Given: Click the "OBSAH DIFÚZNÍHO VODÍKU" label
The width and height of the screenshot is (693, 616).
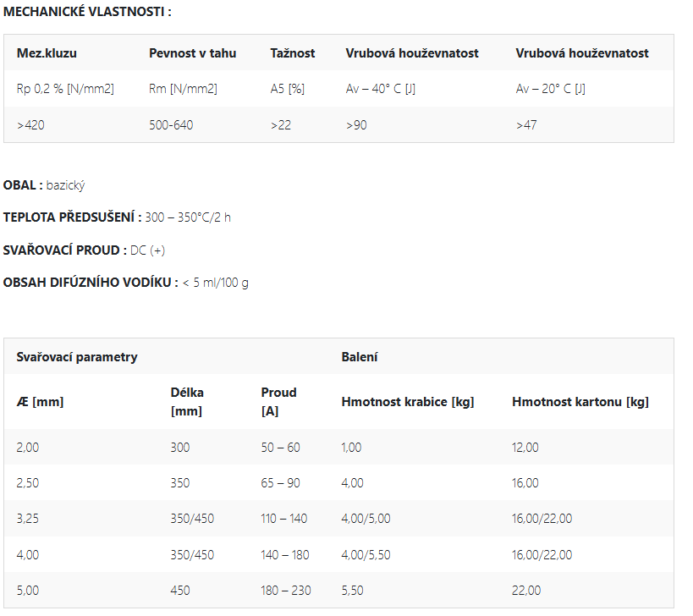Looking at the screenshot, I should click(91, 283).
